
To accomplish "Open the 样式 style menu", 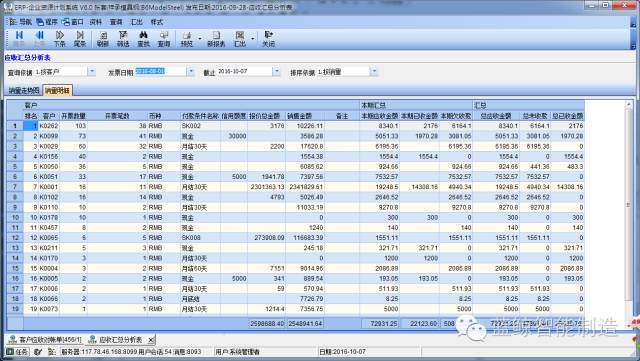I will coord(157,22).
